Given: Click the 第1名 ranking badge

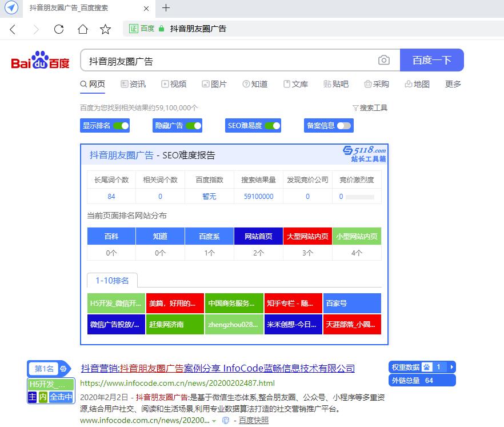Looking at the screenshot, I should (x=44, y=369).
